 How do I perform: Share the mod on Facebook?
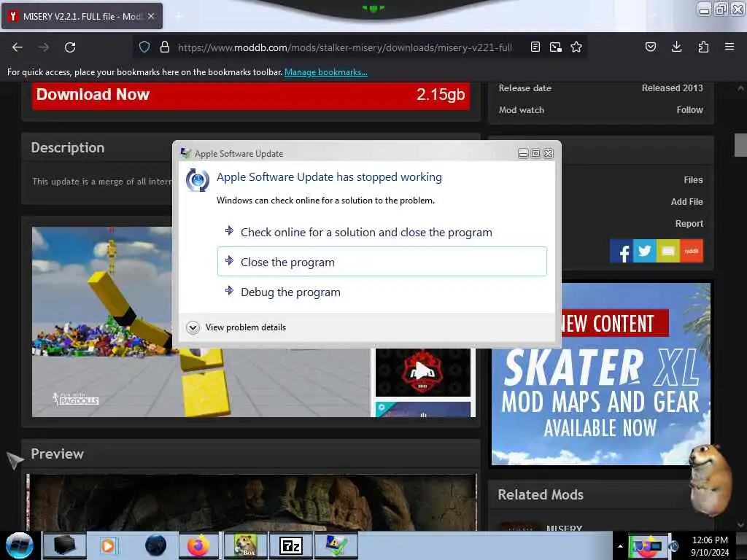coord(622,251)
